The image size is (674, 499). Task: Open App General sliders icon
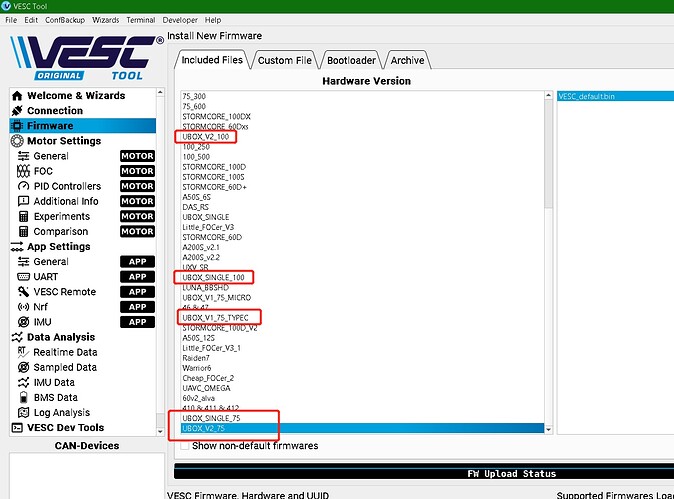click(x=23, y=262)
